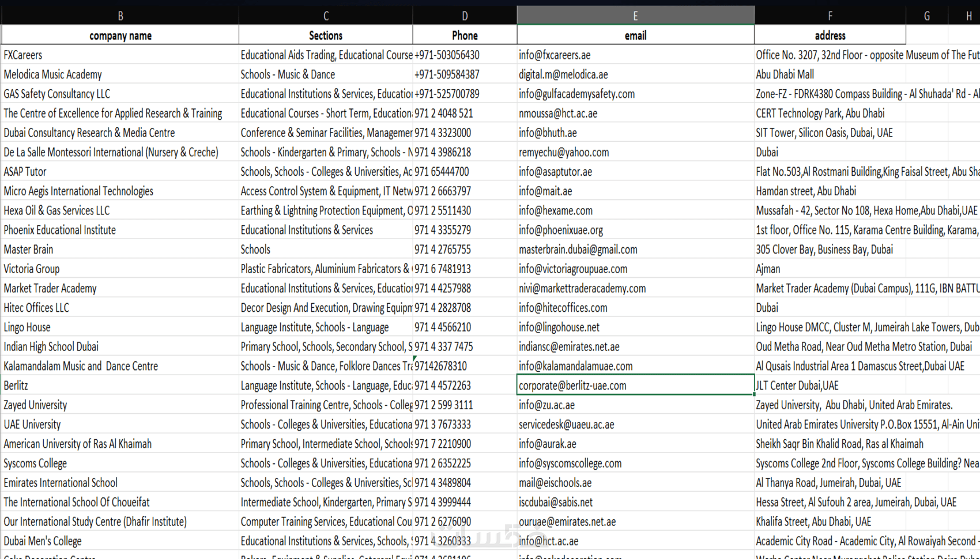
Task: Select the Emirates International School cell
Action: click(x=120, y=483)
